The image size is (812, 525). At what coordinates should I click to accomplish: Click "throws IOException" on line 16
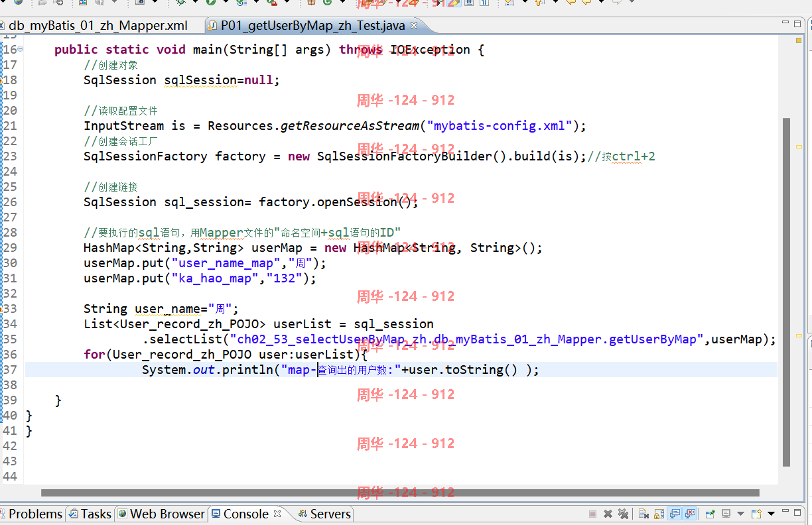point(404,50)
